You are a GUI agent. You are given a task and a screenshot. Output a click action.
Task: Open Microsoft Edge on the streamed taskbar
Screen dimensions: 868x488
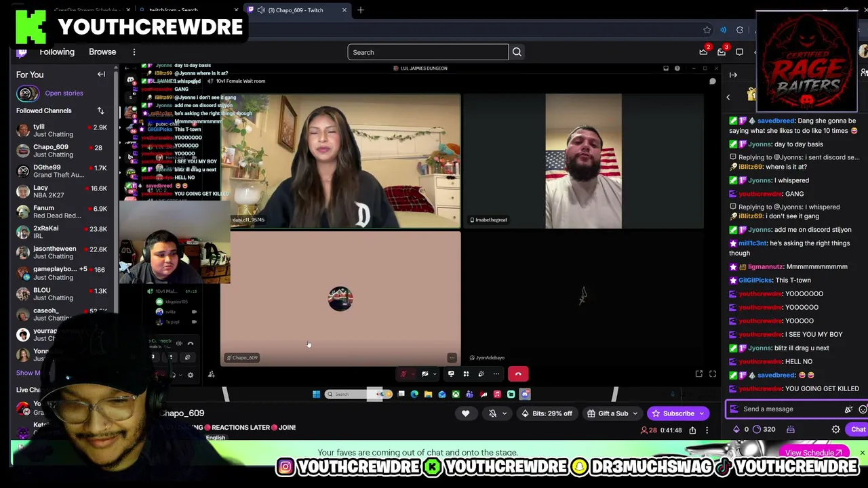click(414, 394)
